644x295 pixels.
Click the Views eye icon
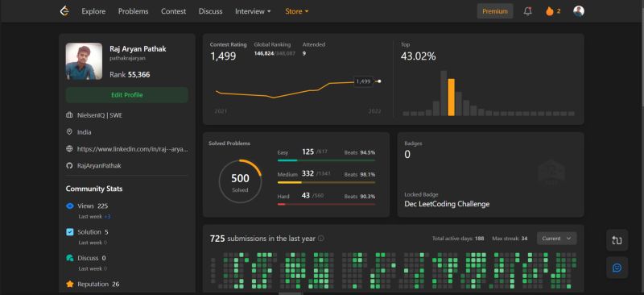point(70,206)
